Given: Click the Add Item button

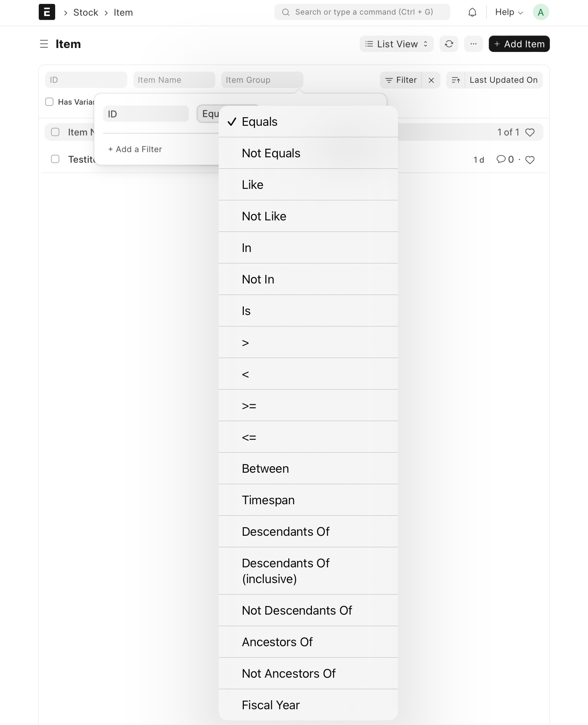Looking at the screenshot, I should click(x=519, y=44).
